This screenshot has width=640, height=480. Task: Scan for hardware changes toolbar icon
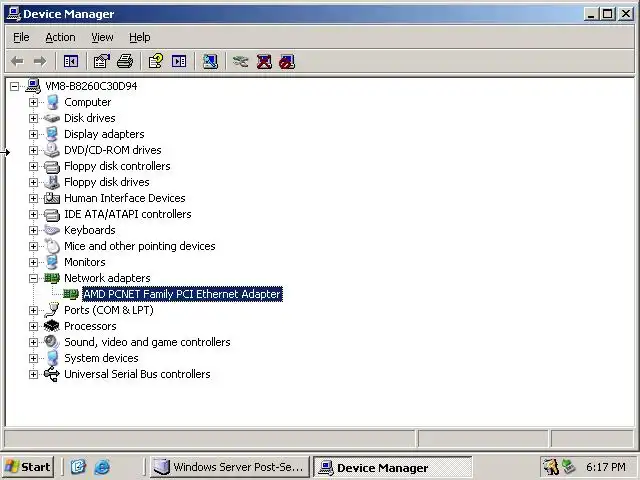pyautogui.click(x=210, y=62)
